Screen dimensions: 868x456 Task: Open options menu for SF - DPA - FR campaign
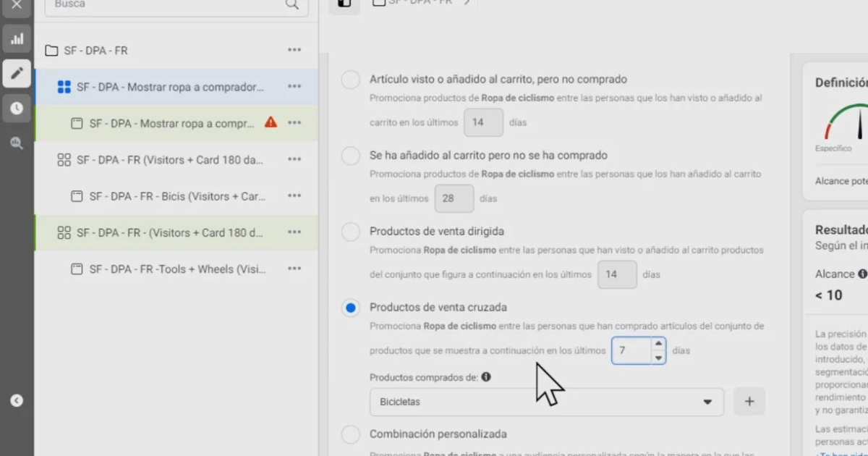pyautogui.click(x=294, y=50)
